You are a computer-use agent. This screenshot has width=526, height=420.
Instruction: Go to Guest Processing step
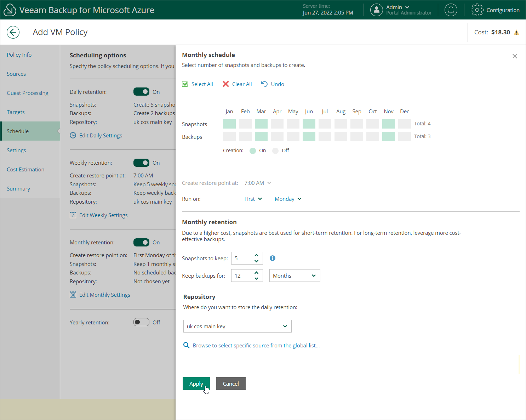point(28,93)
